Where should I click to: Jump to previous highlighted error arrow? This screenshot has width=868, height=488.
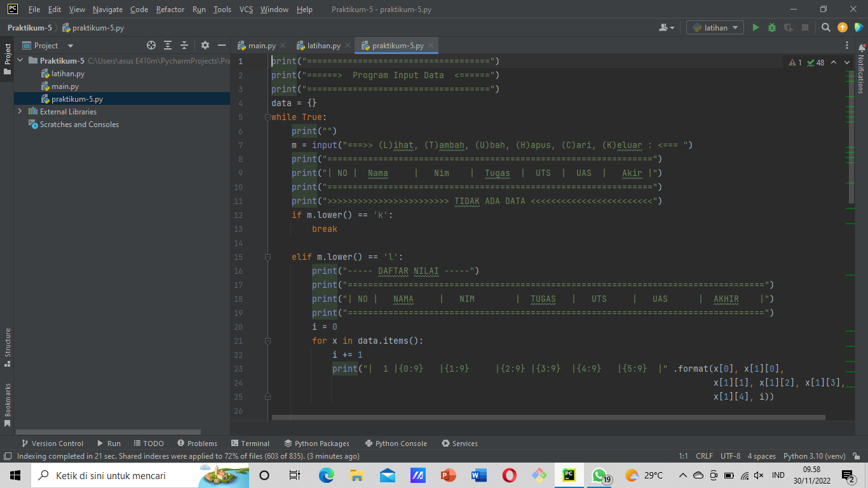click(833, 63)
